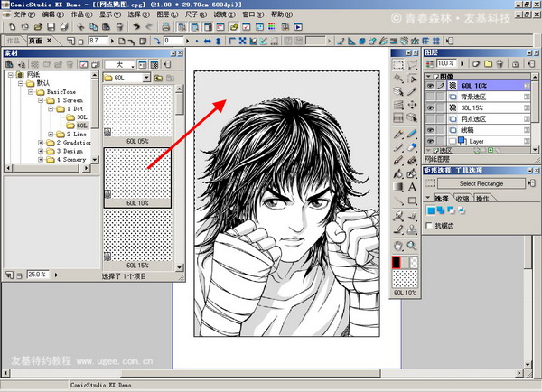The width and height of the screenshot is (542, 392).
Task: Select the Pencil tool
Action: coord(412,134)
